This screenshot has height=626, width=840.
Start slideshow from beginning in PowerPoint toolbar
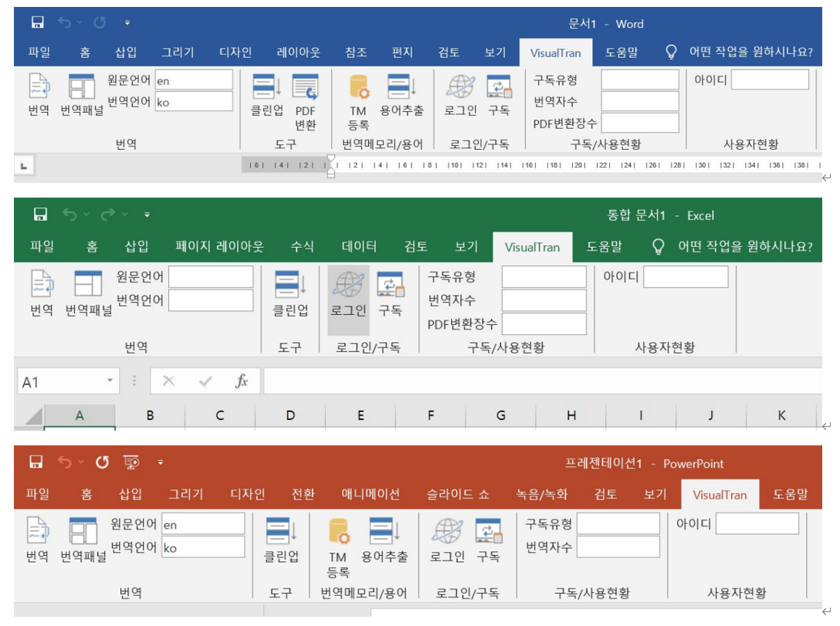[131, 462]
